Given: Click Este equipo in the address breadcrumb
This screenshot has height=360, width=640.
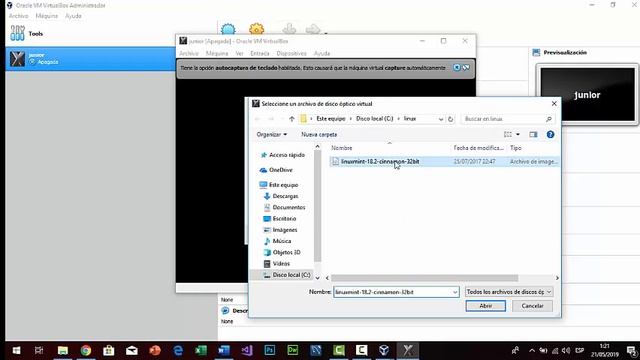Looking at the screenshot, I should (x=331, y=118).
